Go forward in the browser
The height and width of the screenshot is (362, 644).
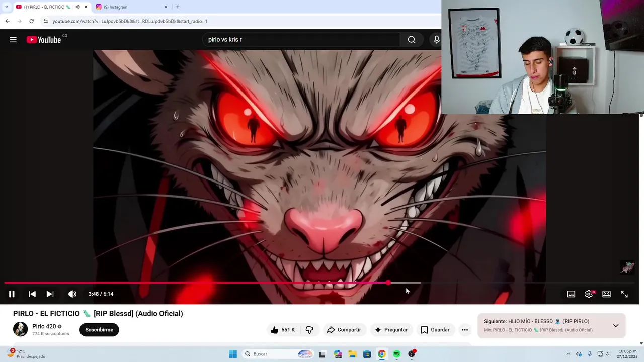click(x=19, y=21)
